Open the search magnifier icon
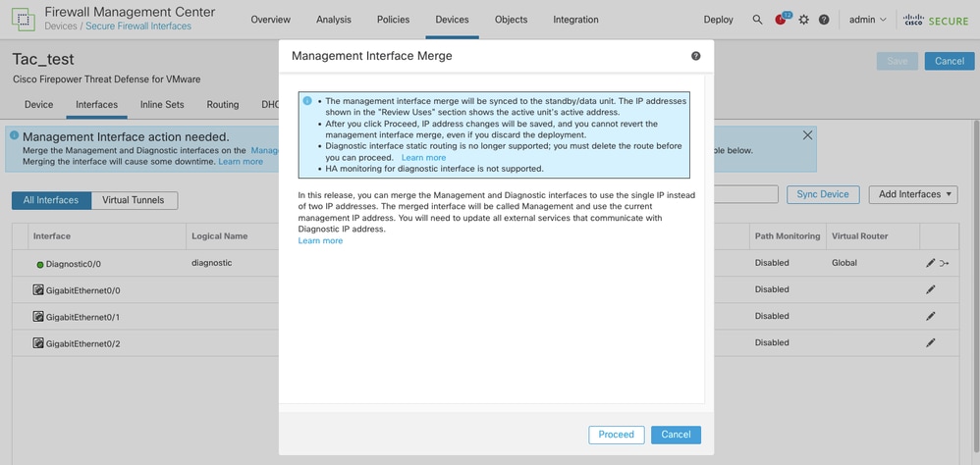The image size is (980, 465). point(757,20)
